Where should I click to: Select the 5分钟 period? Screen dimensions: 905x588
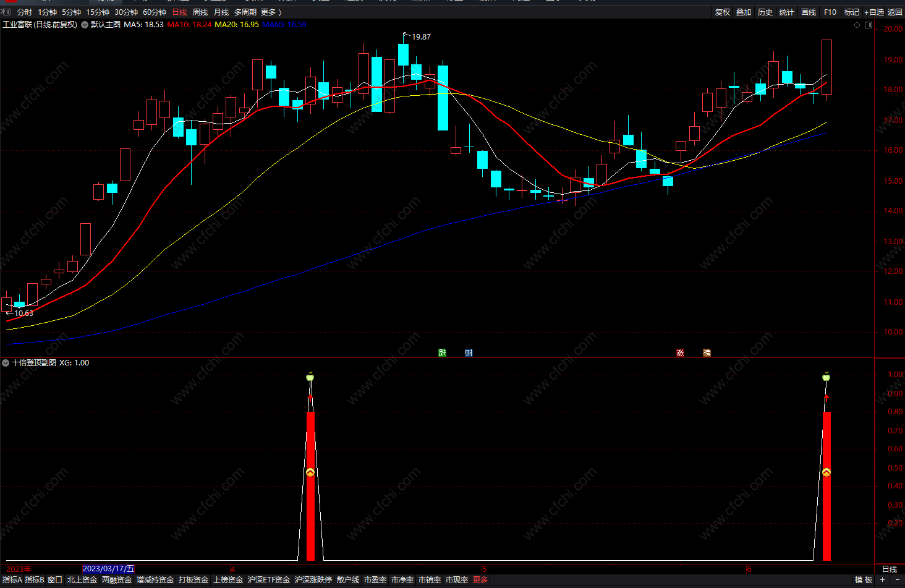pyautogui.click(x=71, y=12)
